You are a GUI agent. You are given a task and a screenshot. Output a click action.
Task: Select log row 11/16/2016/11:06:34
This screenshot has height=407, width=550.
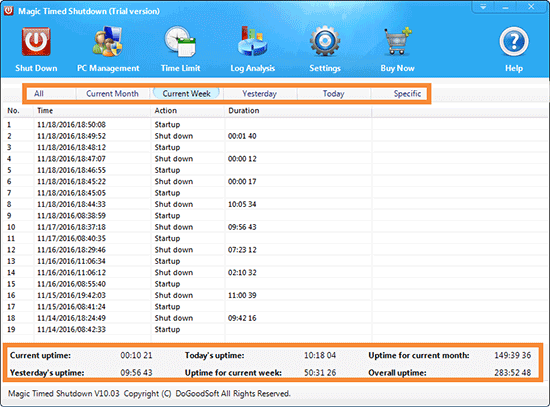pos(275,261)
